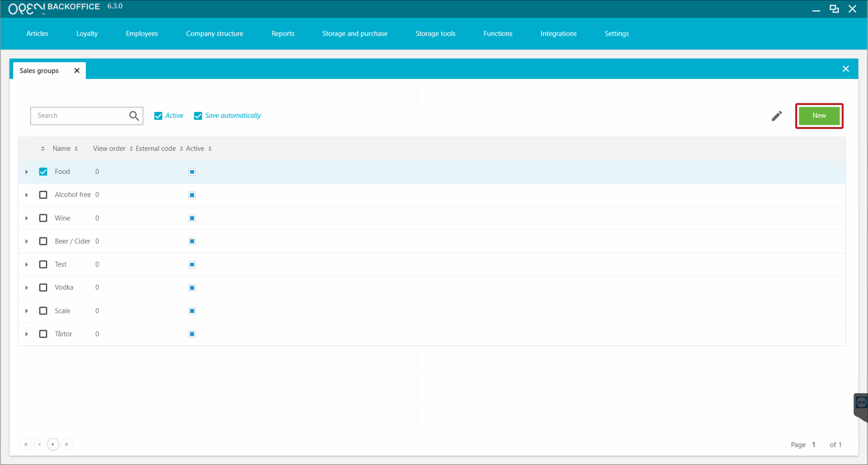Check the Test row checkbox
868x465 pixels.
(43, 264)
